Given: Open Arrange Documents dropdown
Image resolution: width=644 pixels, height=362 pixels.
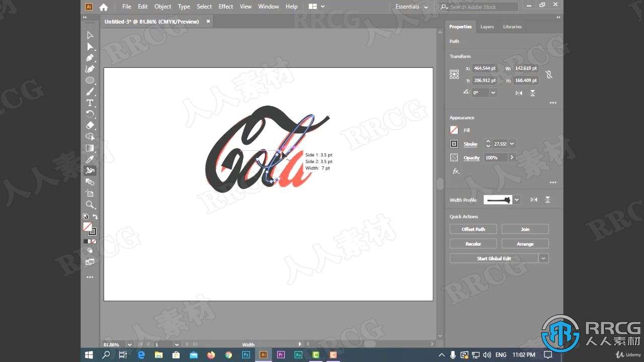Looking at the screenshot, I should [316, 7].
